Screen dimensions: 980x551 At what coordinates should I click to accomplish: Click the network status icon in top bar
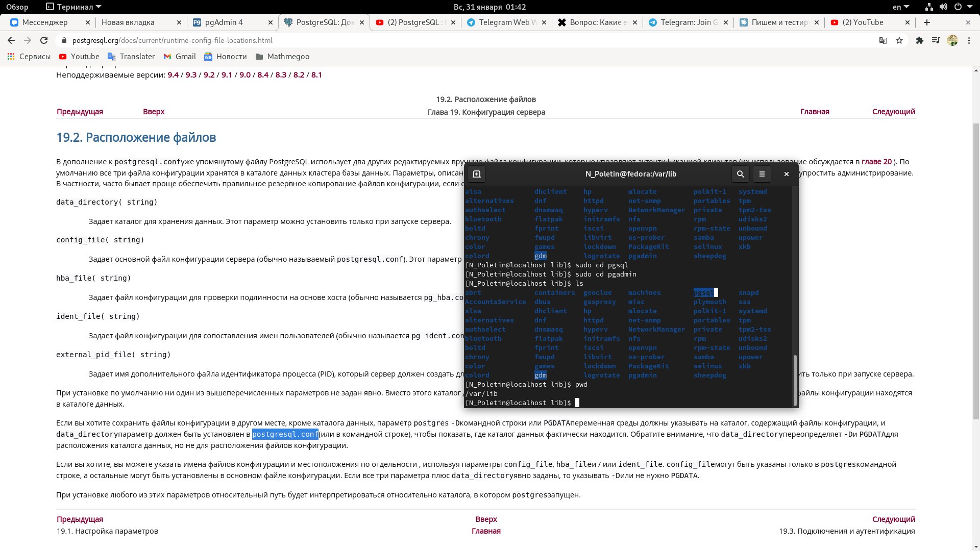click(929, 7)
